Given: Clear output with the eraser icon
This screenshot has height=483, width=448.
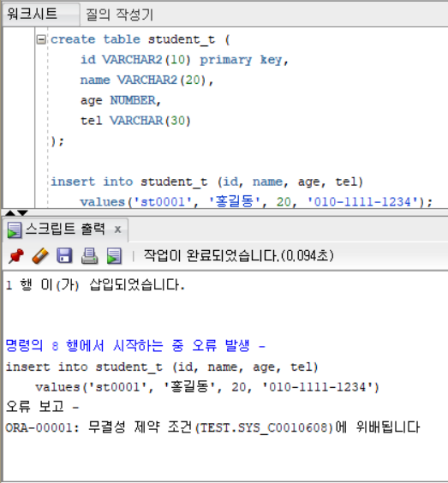Looking at the screenshot, I should coord(40,256).
